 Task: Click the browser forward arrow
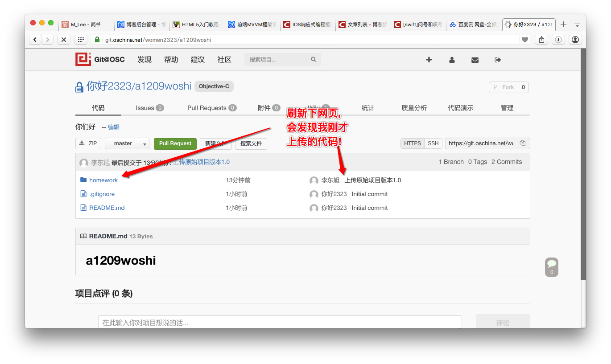[x=47, y=40]
